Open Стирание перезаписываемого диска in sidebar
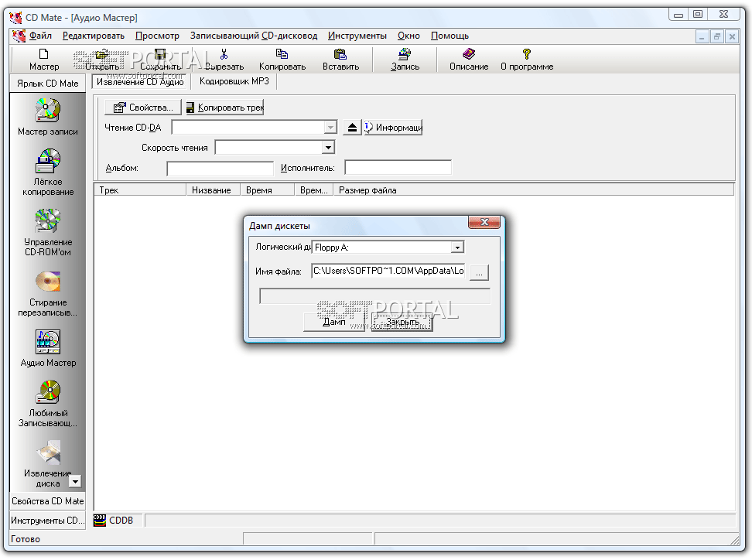Screen dimensions: 752x560 point(47,293)
